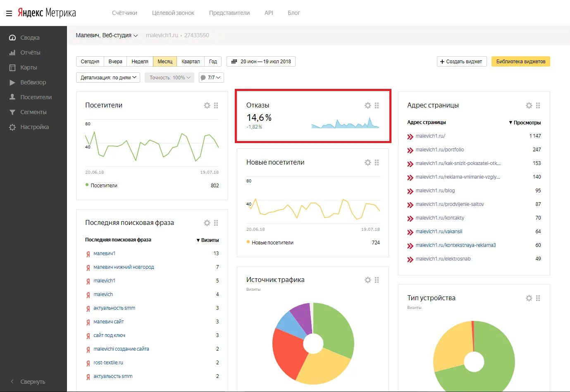Click drag handle of Последняя поисковая фраза widget
The height and width of the screenshot is (392, 570).
[216, 223]
